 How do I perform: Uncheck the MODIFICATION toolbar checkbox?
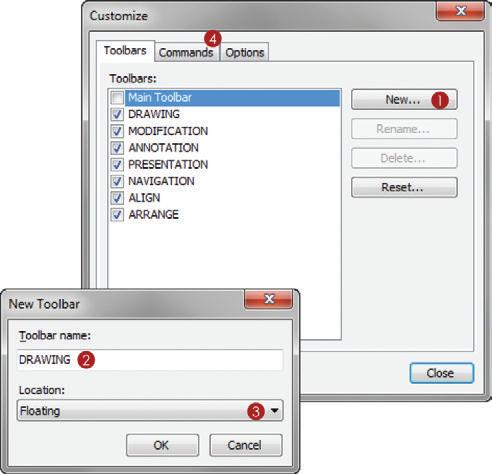pyautogui.click(x=117, y=131)
